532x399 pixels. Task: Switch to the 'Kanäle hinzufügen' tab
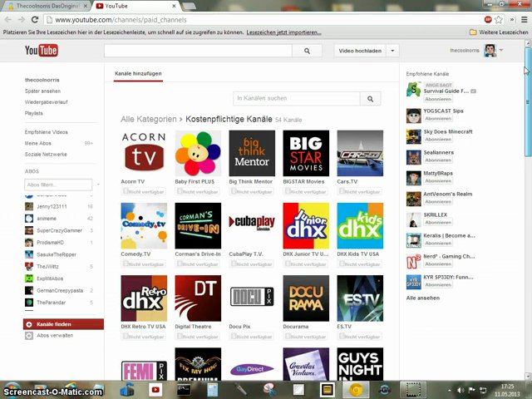pyautogui.click(x=138, y=74)
